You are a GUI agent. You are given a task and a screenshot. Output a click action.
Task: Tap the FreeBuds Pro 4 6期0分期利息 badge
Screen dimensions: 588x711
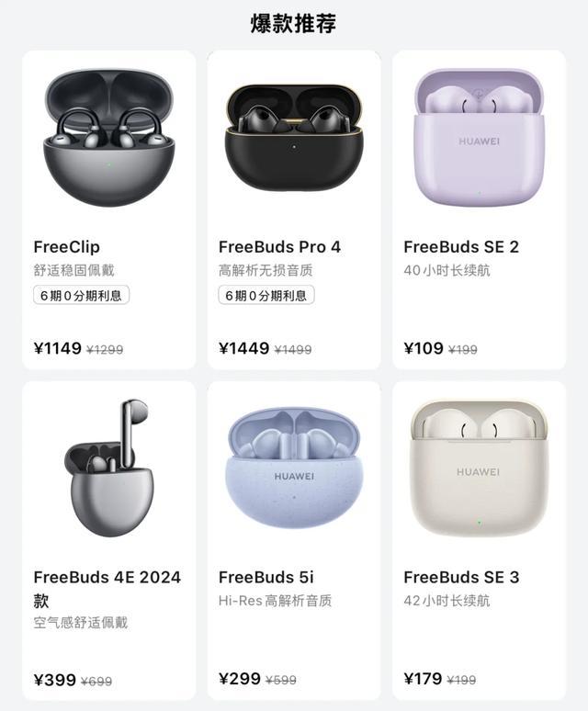pos(266,295)
